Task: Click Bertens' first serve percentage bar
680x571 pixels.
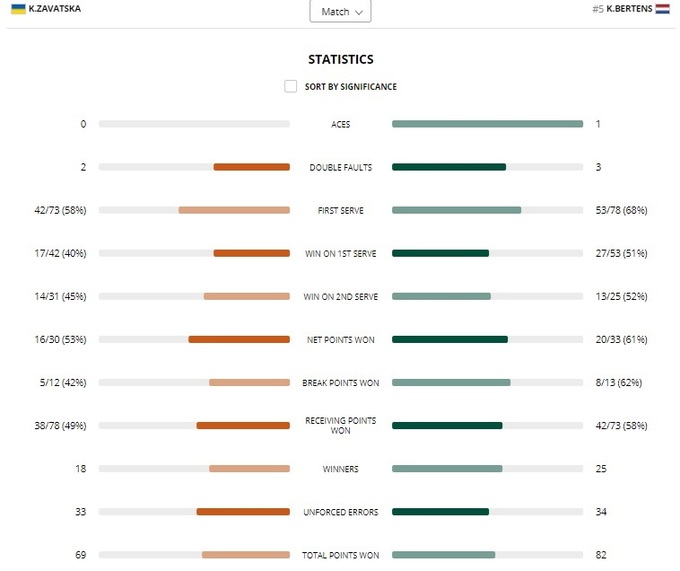Action: [456, 210]
